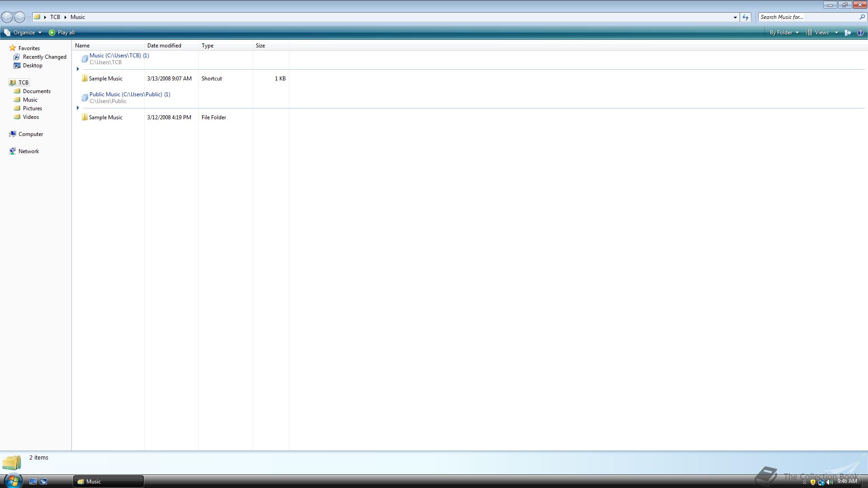Click the Play all button
This screenshot has width=868, height=488.
point(62,33)
